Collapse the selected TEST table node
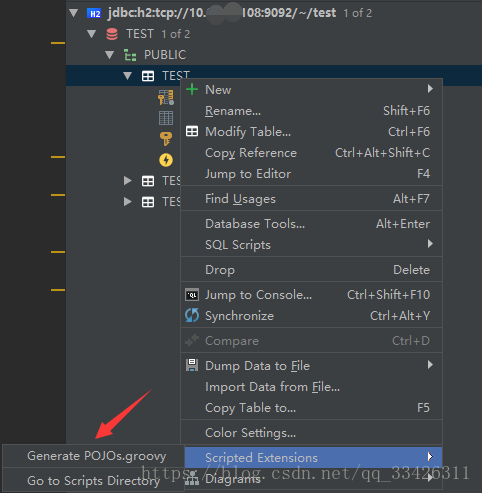 (127, 76)
